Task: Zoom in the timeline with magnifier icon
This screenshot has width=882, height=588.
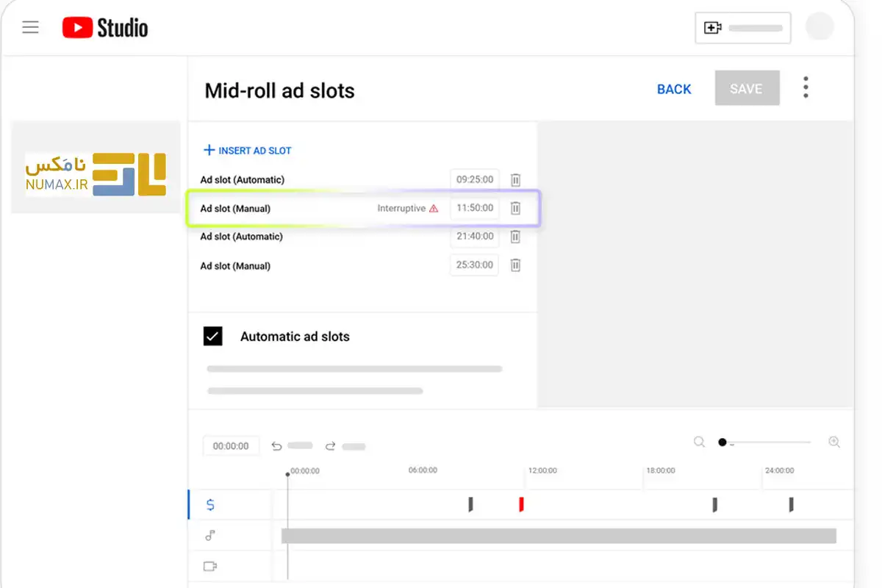Action: (x=834, y=442)
